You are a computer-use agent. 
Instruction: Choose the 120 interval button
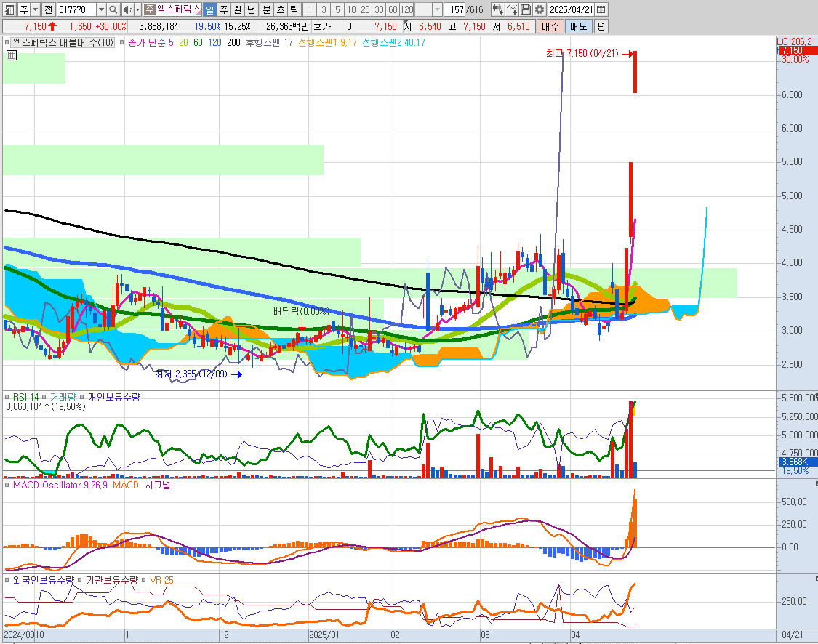point(407,9)
